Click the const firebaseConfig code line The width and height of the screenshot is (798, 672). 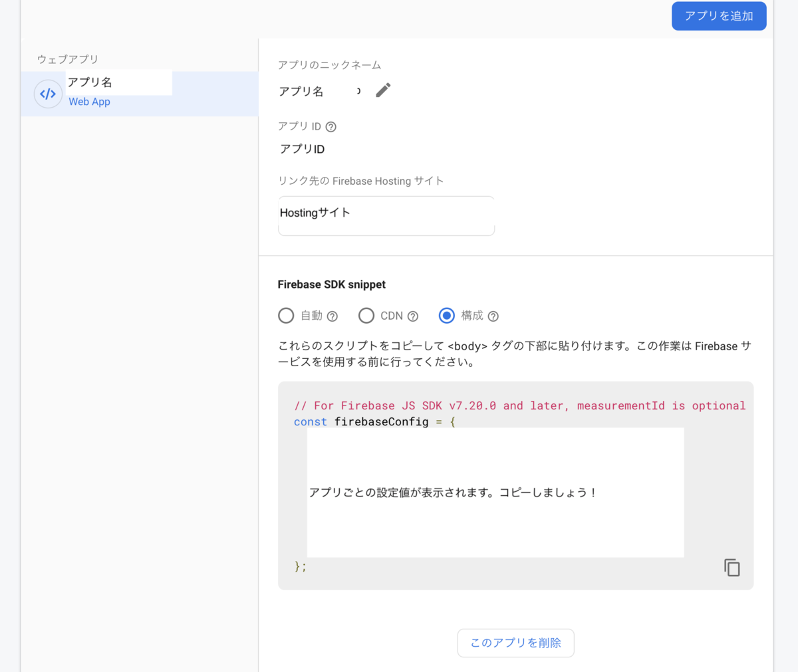tap(374, 422)
